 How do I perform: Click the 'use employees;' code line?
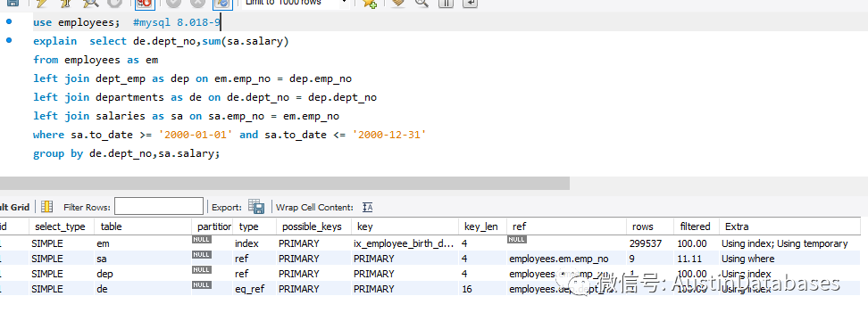point(77,22)
